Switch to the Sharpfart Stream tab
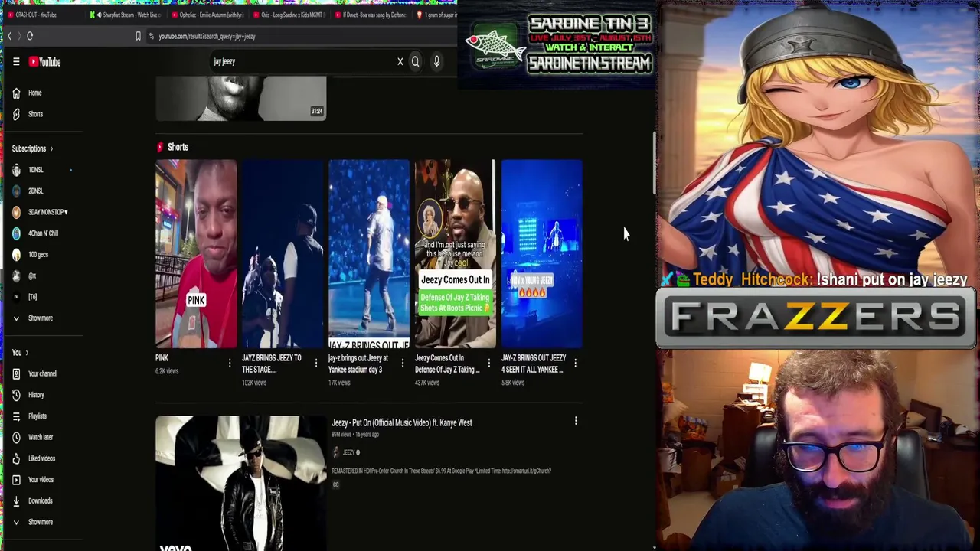980x551 pixels. click(125, 15)
